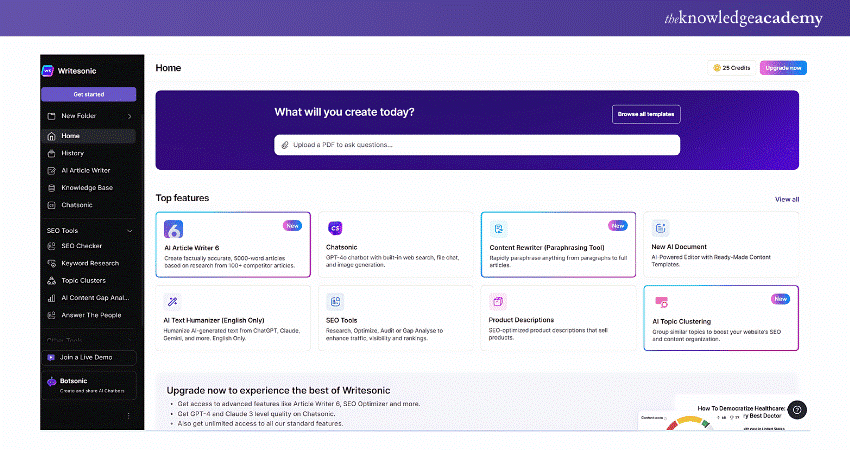This screenshot has height=450, width=850.
Task: Open the three-dot menu at sidebar bottom
Action: tap(127, 415)
